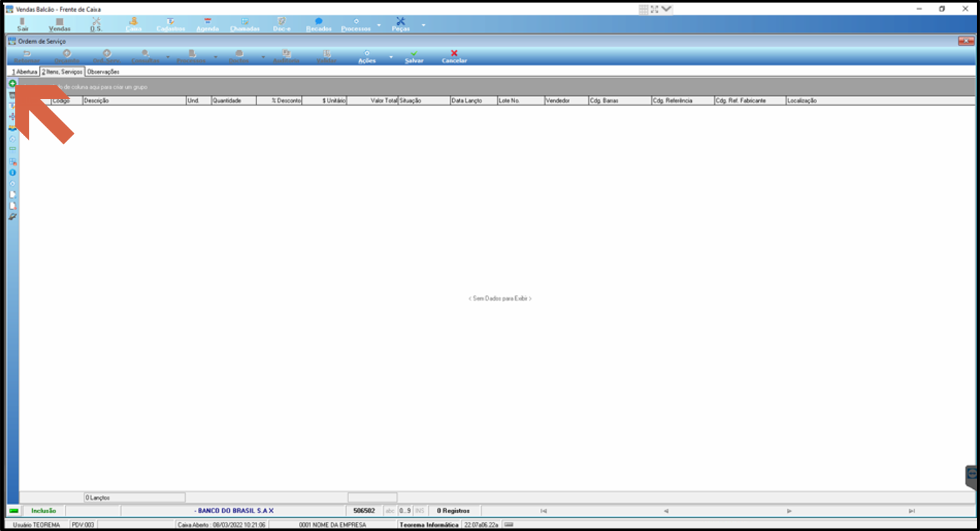The image size is (980, 531).
Task: Click Cdg. Ref. Fabricante column header
Action: (x=750, y=100)
